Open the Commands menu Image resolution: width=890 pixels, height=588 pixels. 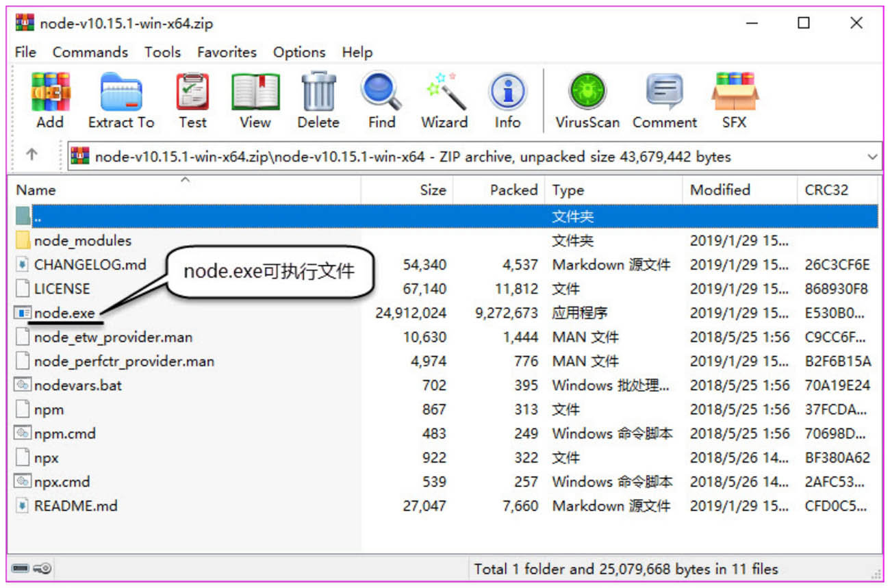click(x=90, y=52)
